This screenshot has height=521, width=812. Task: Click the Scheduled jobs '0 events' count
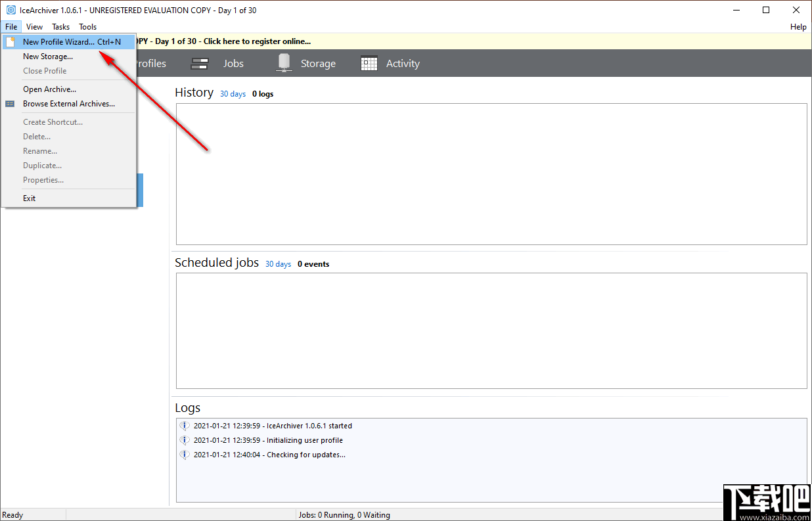pyautogui.click(x=313, y=264)
